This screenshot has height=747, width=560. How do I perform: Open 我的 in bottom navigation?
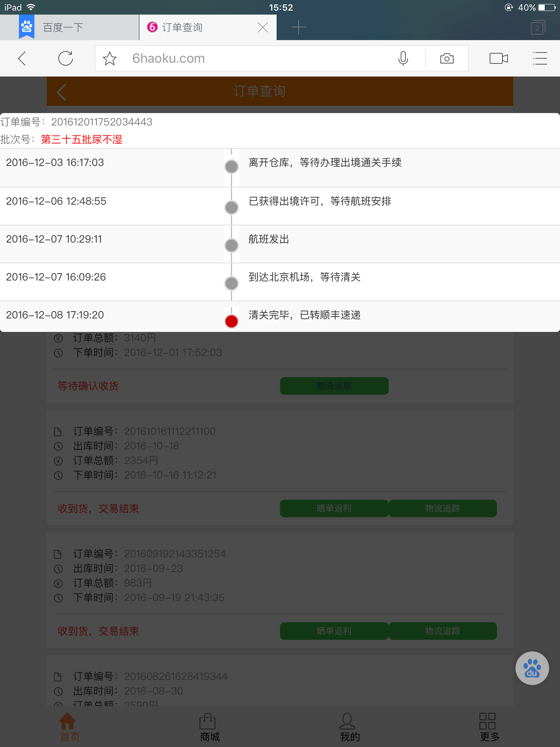(x=350, y=727)
